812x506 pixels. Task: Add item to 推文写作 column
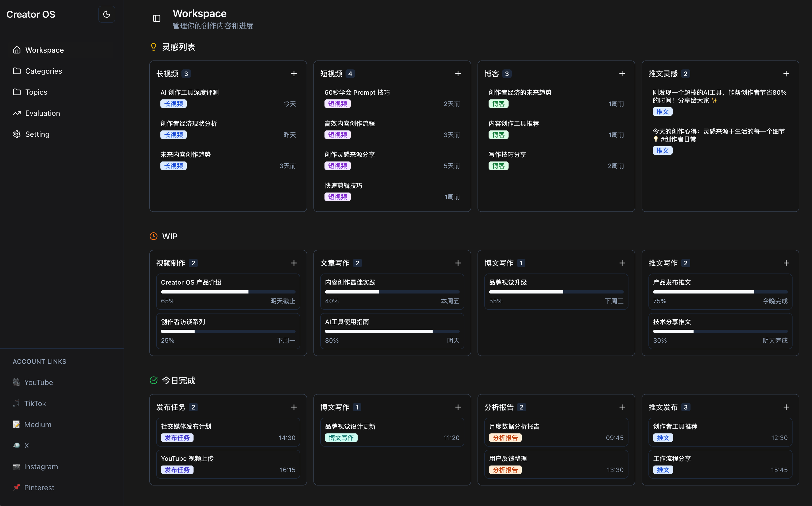786,263
